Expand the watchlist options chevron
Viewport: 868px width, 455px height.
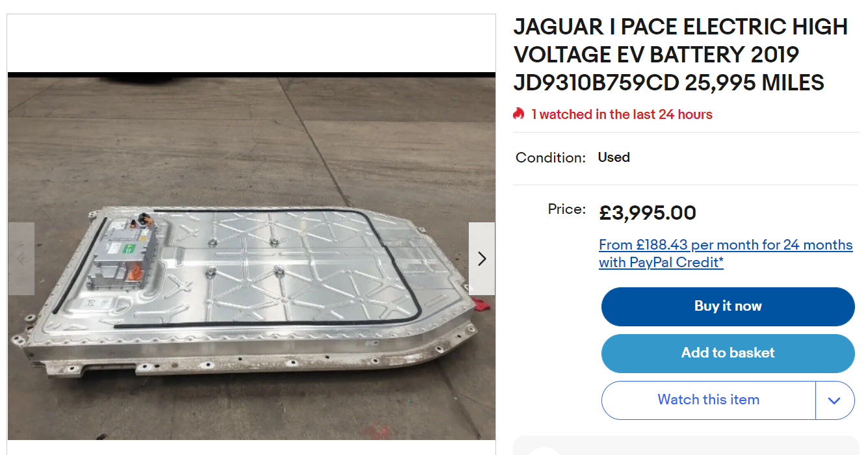(x=835, y=400)
